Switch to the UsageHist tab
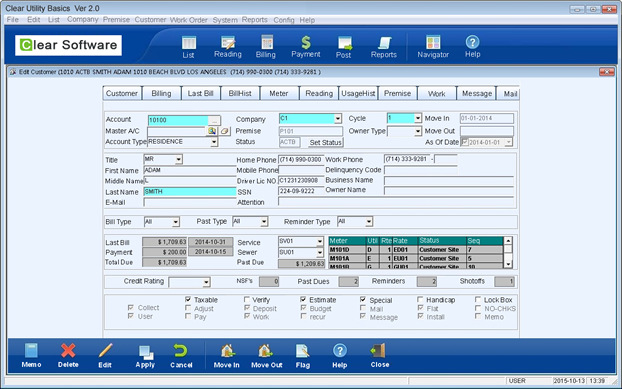This screenshot has width=622, height=389. click(358, 93)
